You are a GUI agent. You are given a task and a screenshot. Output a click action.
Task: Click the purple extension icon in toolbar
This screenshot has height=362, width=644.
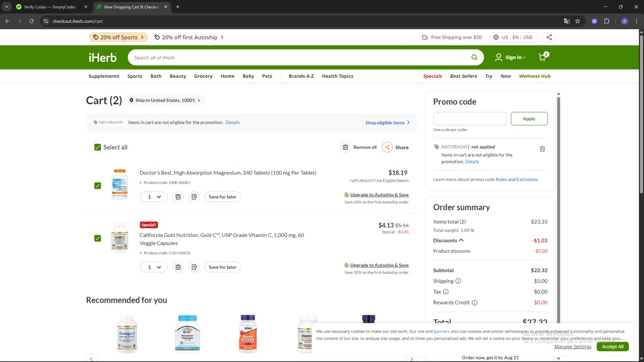tap(594, 21)
